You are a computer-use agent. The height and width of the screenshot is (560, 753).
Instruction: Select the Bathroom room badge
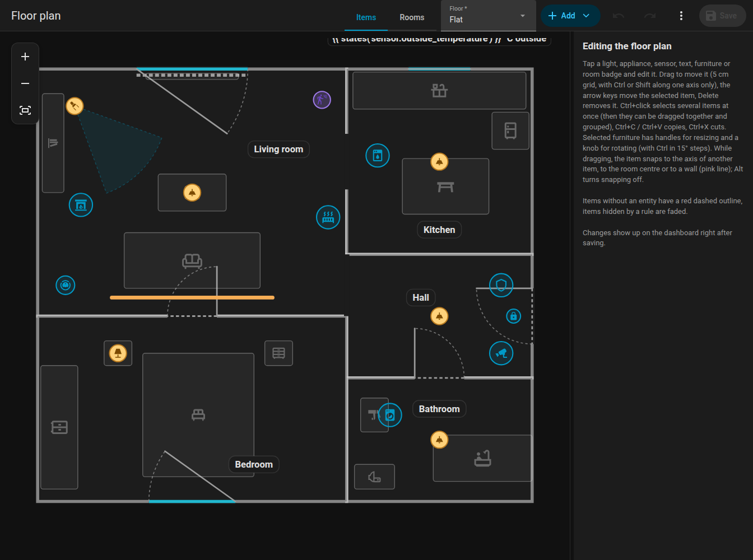439,409
